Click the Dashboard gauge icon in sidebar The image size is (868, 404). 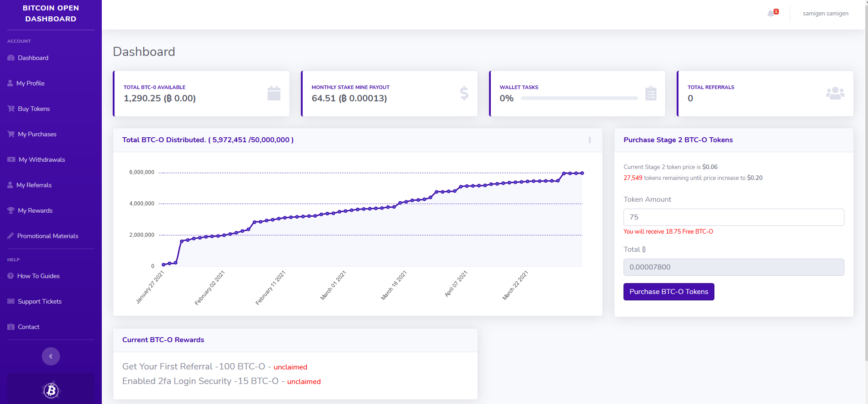11,58
